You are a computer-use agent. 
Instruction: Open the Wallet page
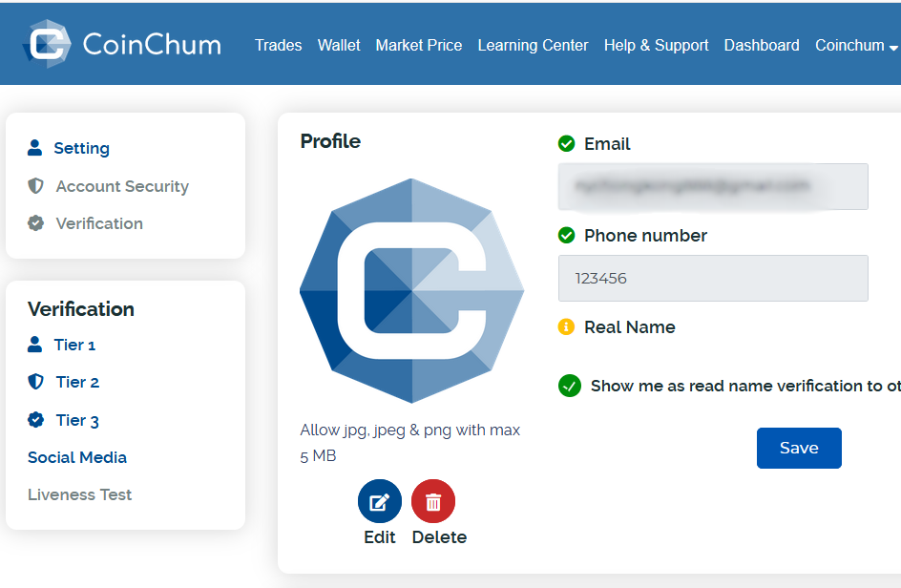339,45
